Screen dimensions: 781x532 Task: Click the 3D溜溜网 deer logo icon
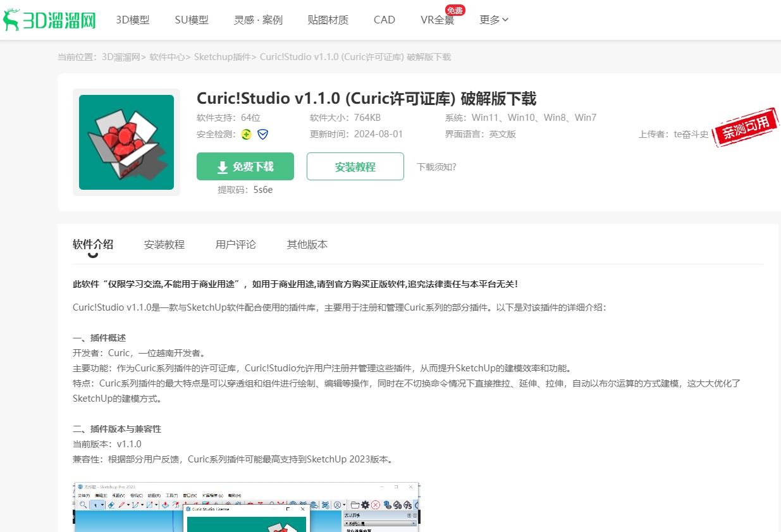pyautogui.click(x=11, y=19)
